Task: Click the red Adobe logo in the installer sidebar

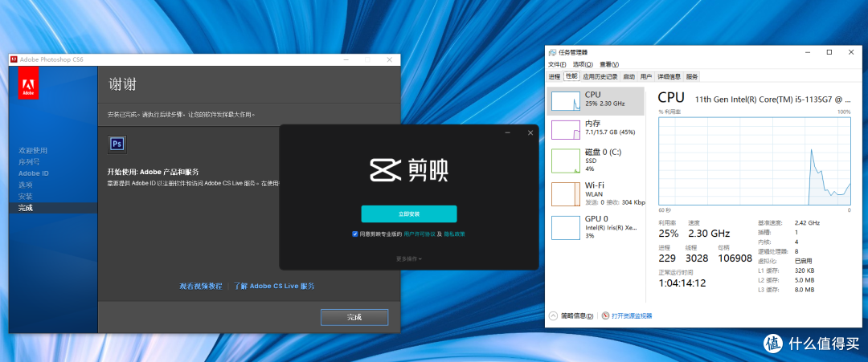Action: [28, 84]
